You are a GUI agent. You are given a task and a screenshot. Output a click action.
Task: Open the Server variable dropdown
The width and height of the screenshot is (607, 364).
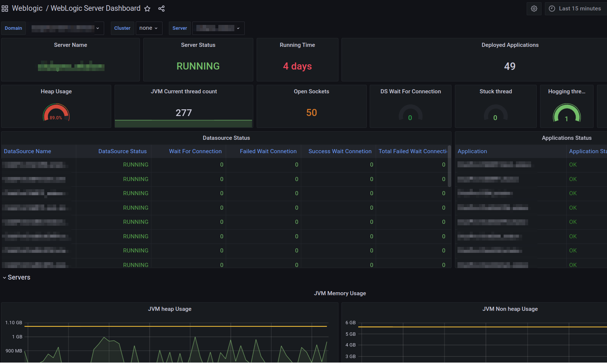tap(218, 28)
